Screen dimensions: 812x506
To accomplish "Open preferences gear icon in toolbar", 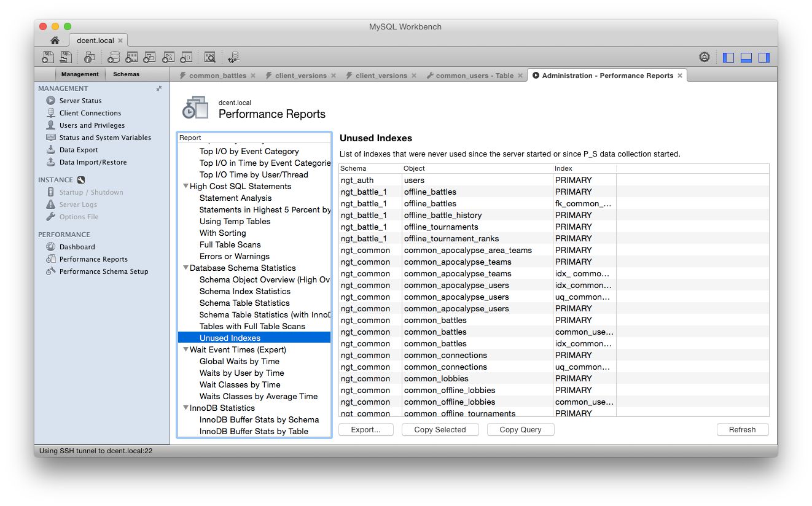I will pos(705,57).
